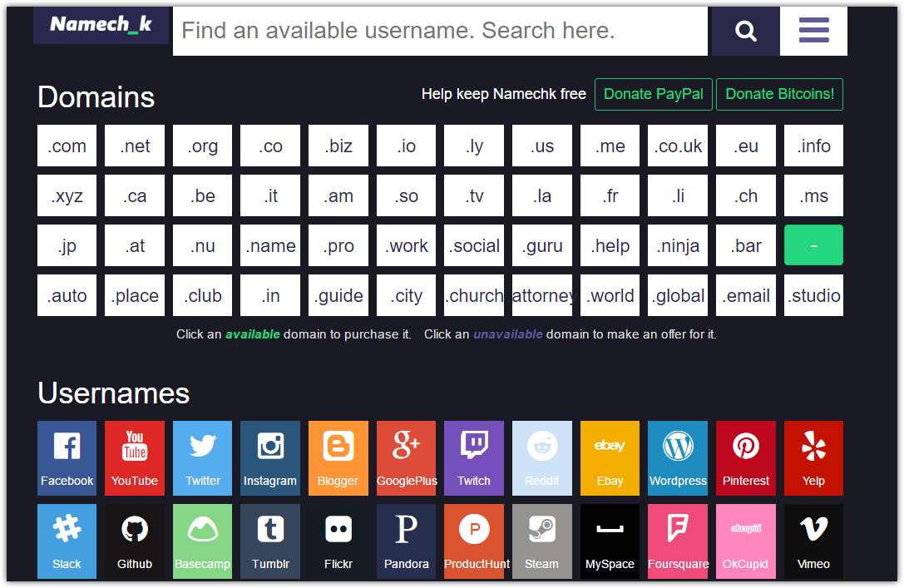Image resolution: width=904 pixels, height=588 pixels.
Task: Click the Vimeo username tile
Action: tap(813, 541)
